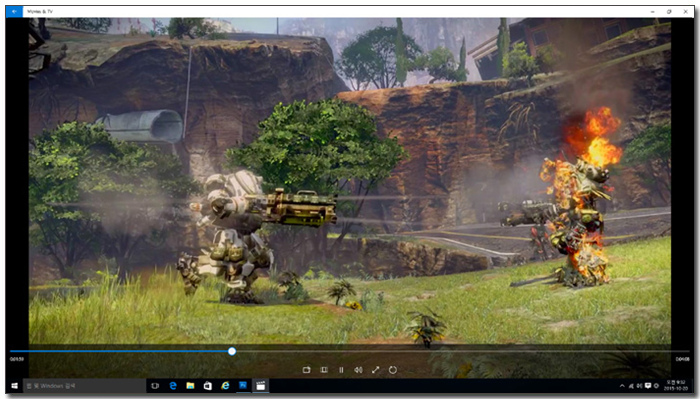
Task: Open the Windows Start menu
Action: [14, 386]
